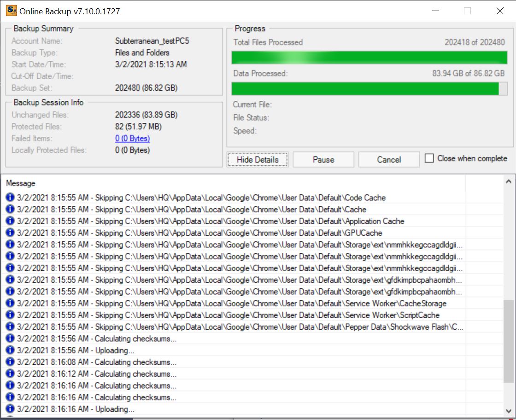Click the Message column header
The height and width of the screenshot is (420, 516).
(x=21, y=183)
